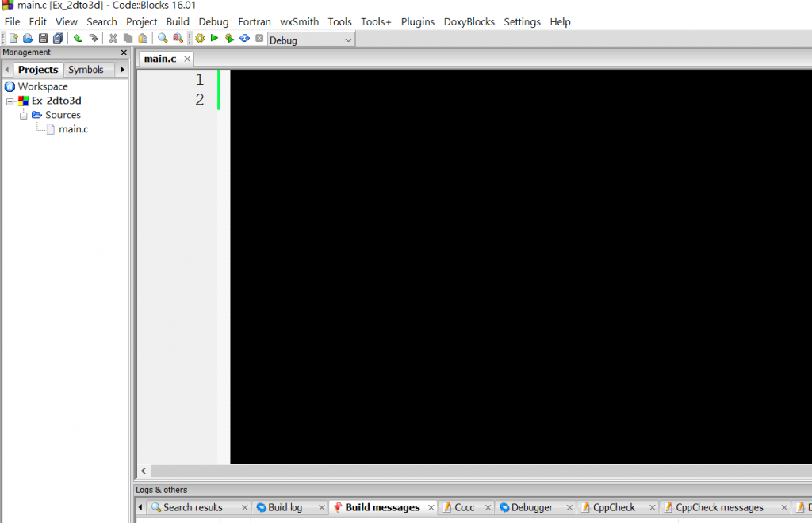The image size is (812, 523).
Task: Click the Build and run icon
Action: (229, 38)
